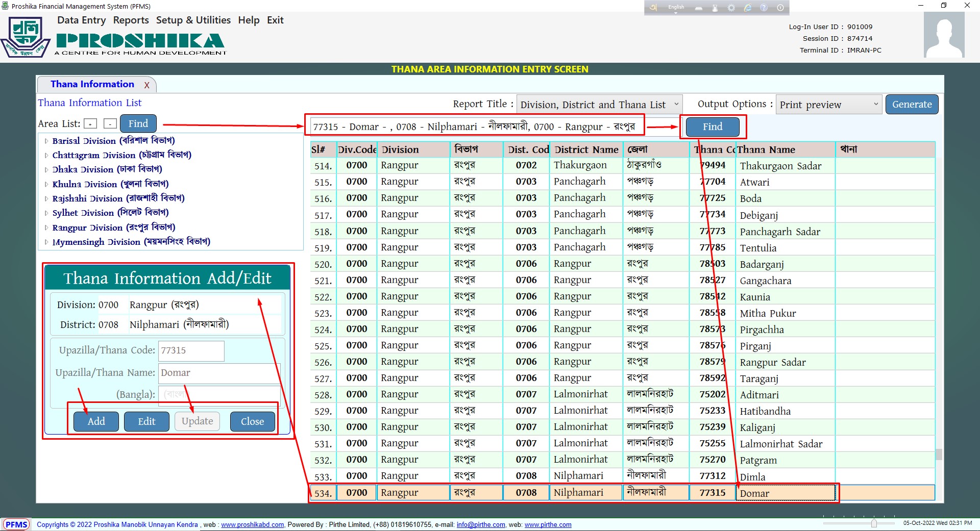Image resolution: width=980 pixels, height=531 pixels.
Task: Click Find button beside the search field
Action: (x=713, y=127)
